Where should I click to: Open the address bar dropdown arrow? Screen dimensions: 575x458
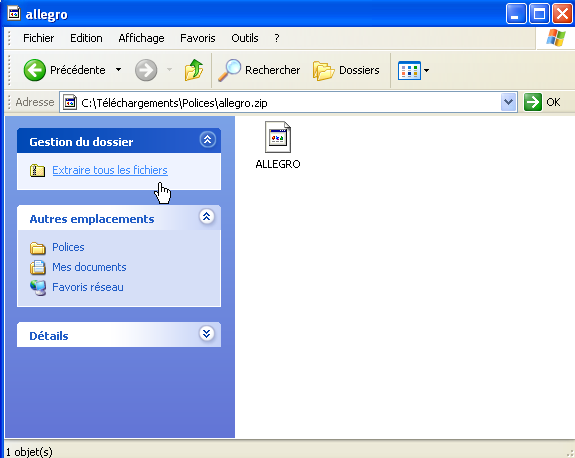click(x=509, y=102)
